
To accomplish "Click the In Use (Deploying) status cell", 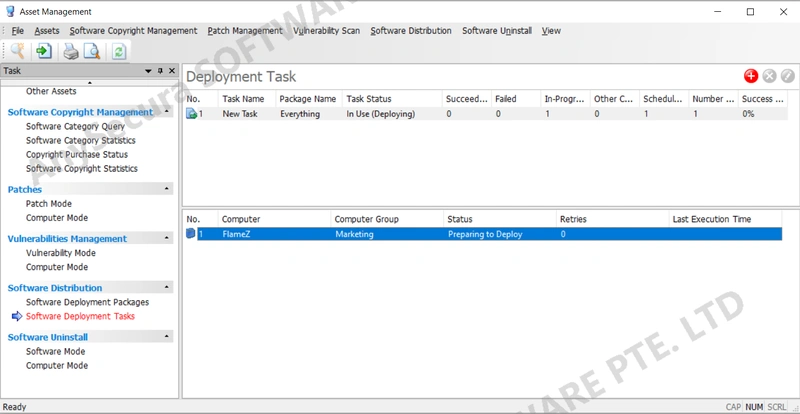I will pyautogui.click(x=381, y=114).
